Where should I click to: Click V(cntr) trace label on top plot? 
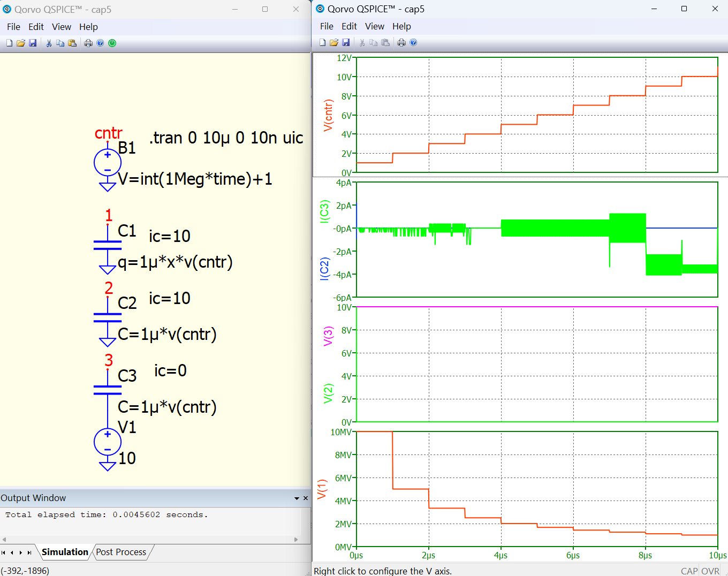coord(328,115)
